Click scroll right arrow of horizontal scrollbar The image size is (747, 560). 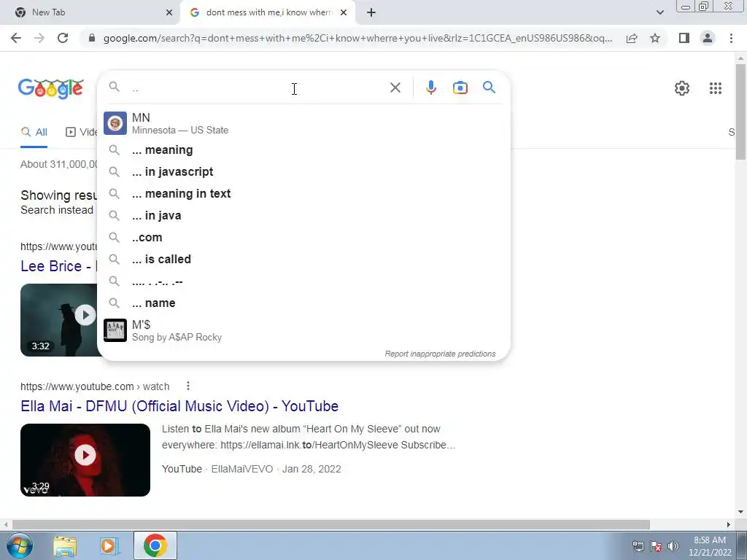point(729,524)
